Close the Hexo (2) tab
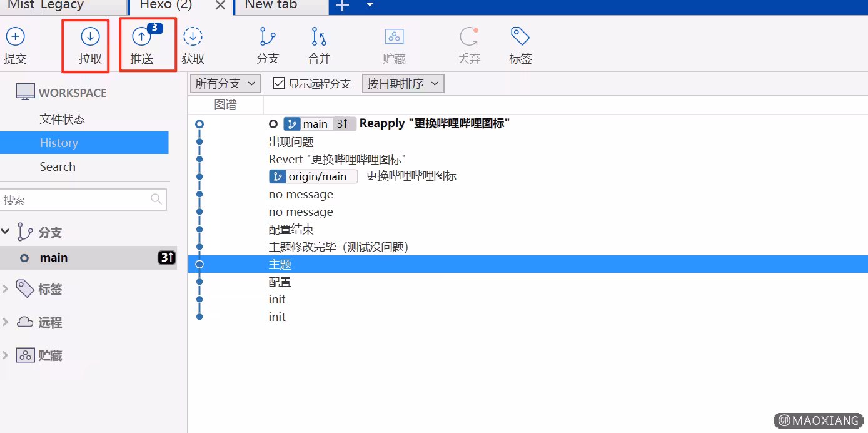868x433 pixels. pos(220,6)
